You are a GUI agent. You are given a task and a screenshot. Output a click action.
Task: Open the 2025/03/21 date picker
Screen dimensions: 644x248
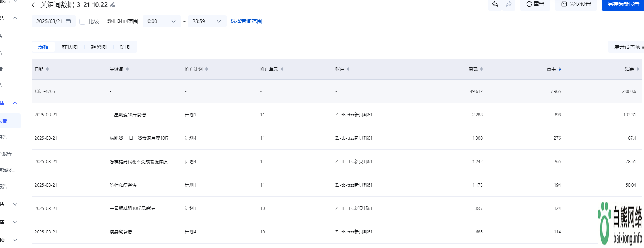click(x=53, y=22)
